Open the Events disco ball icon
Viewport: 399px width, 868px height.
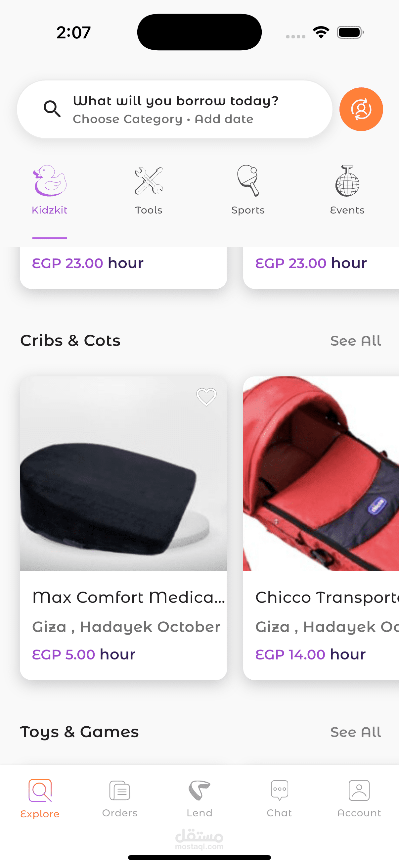coord(347,181)
